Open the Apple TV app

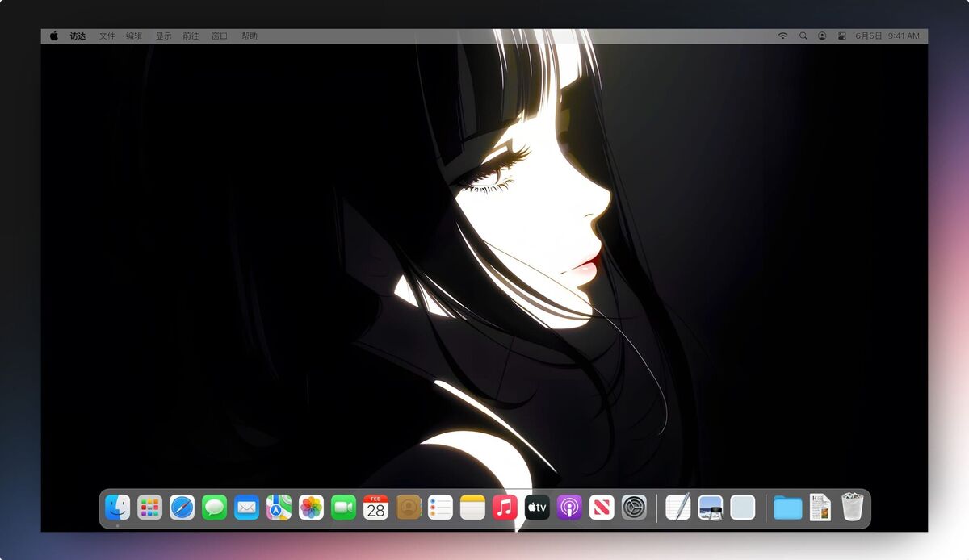(537, 508)
